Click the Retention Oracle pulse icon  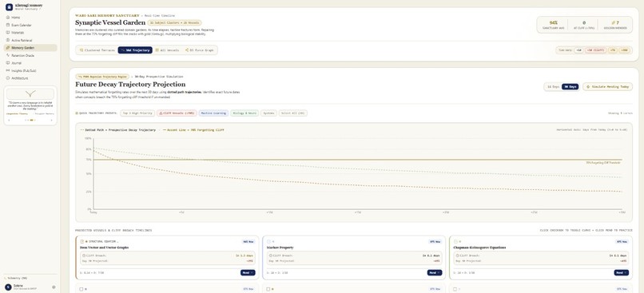pyautogui.click(x=8, y=55)
